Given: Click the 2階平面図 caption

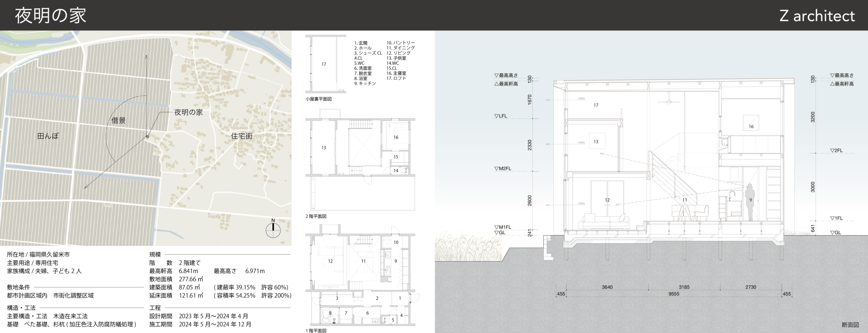Looking at the screenshot, I should click(x=316, y=216).
